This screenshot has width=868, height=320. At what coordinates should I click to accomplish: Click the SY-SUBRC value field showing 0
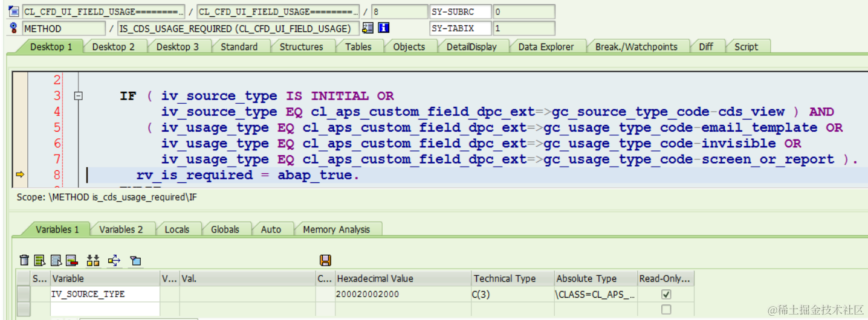[x=524, y=11]
